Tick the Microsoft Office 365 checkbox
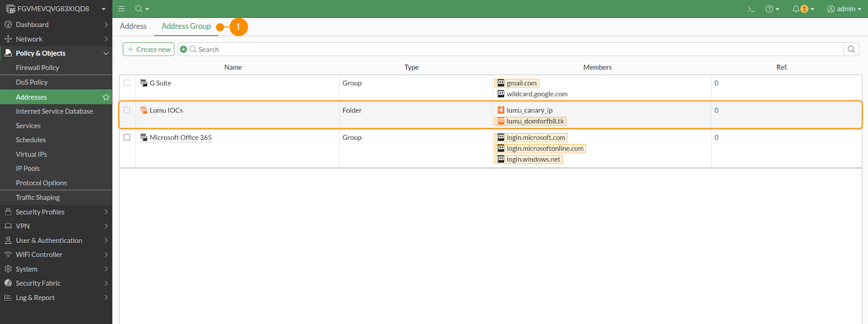Viewport: 868px width, 324px height. point(127,138)
